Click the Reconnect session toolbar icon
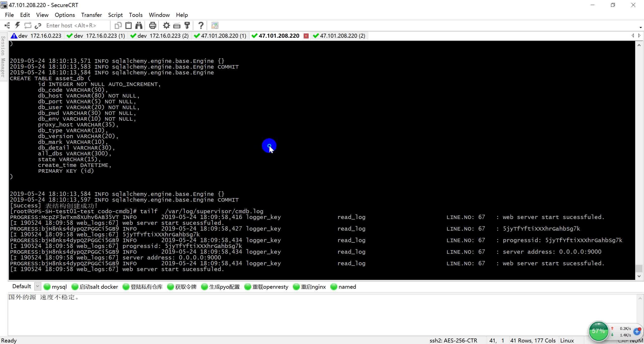Viewport: 644px width, 344px height. point(28,25)
